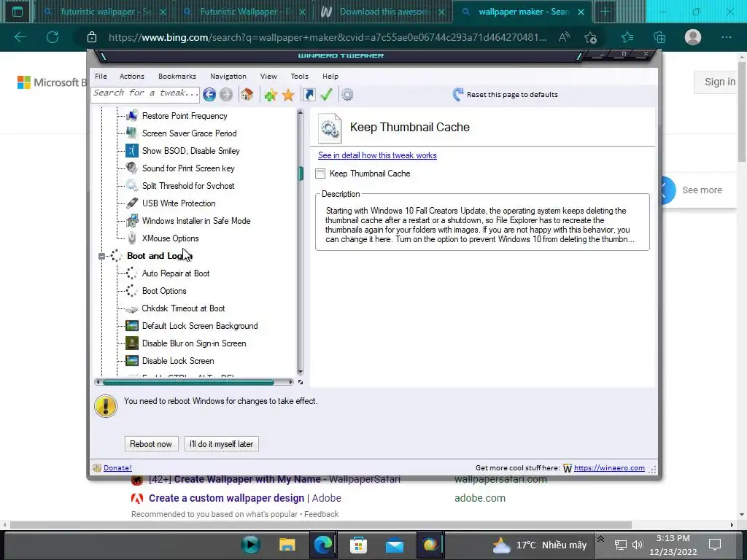Open Mail app from the taskbar
The image size is (747, 560).
(x=395, y=545)
